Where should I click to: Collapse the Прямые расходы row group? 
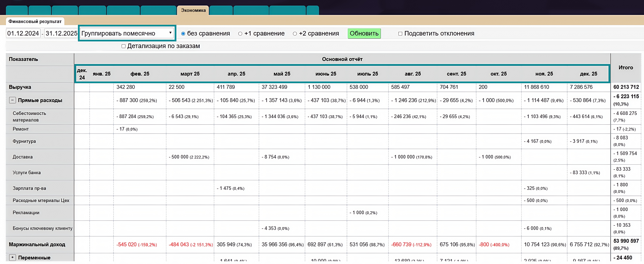click(x=12, y=100)
